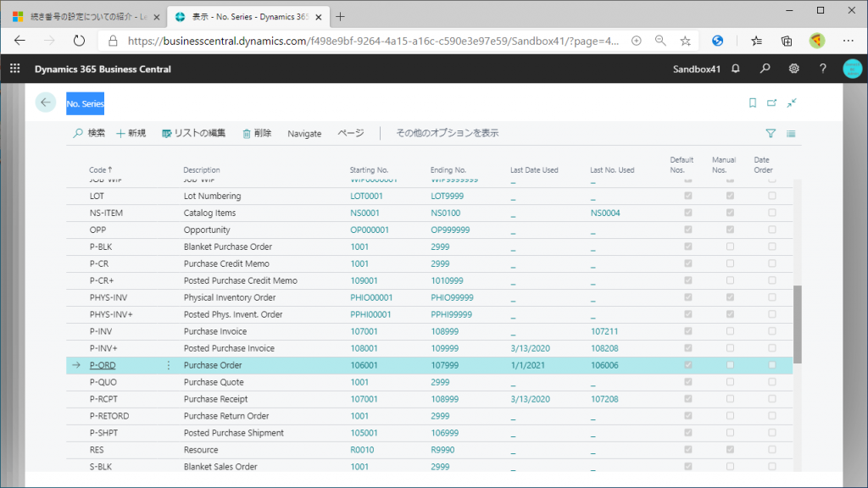
Task: Open the settings gear icon
Action: pyautogui.click(x=794, y=69)
